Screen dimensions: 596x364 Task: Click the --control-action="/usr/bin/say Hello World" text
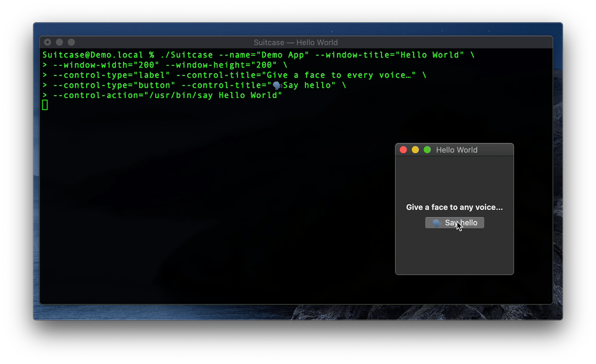168,96
